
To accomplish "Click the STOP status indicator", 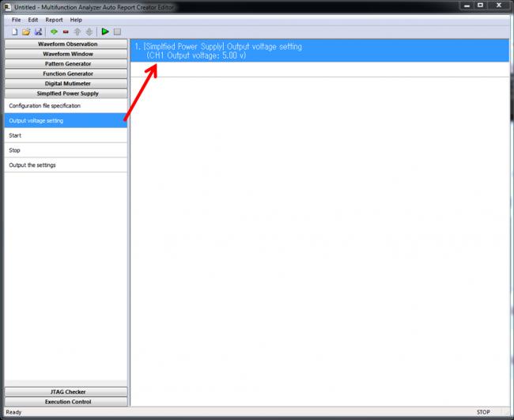I will pos(483,412).
